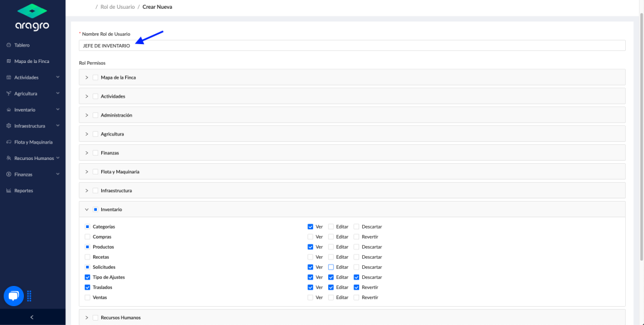This screenshot has height=325, width=644.
Task: Check Revertir for Ventas
Action: click(357, 297)
